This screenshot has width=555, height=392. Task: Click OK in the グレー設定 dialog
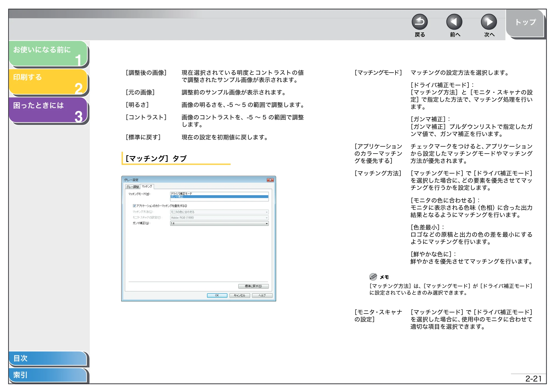click(217, 296)
